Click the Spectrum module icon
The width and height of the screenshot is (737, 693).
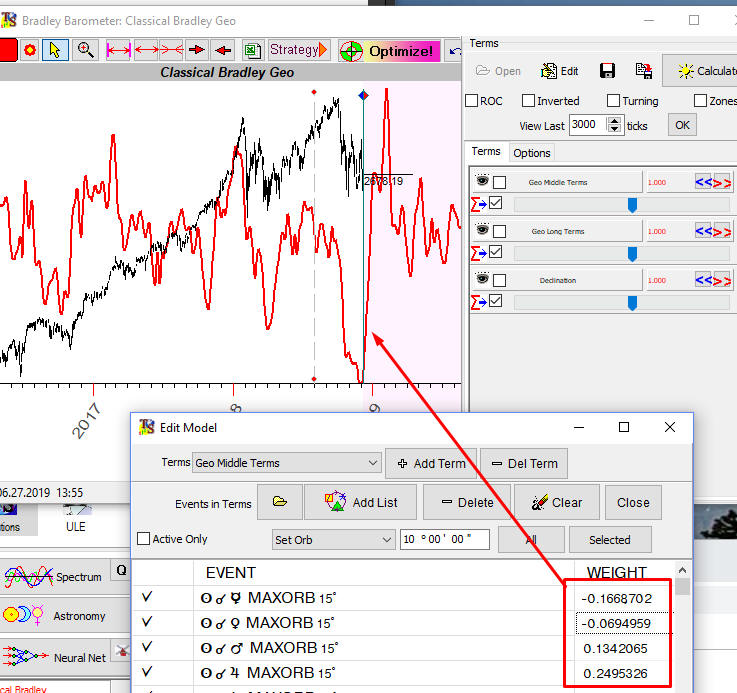coord(28,577)
